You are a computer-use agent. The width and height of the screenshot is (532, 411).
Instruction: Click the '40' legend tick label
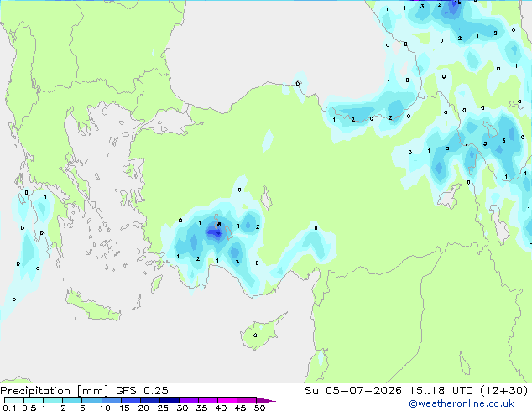221,408
